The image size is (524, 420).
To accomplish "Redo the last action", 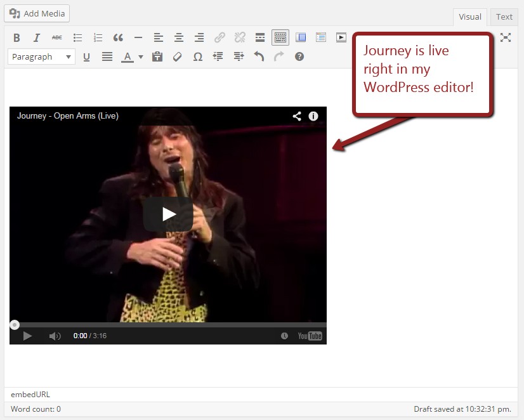I will (279, 56).
